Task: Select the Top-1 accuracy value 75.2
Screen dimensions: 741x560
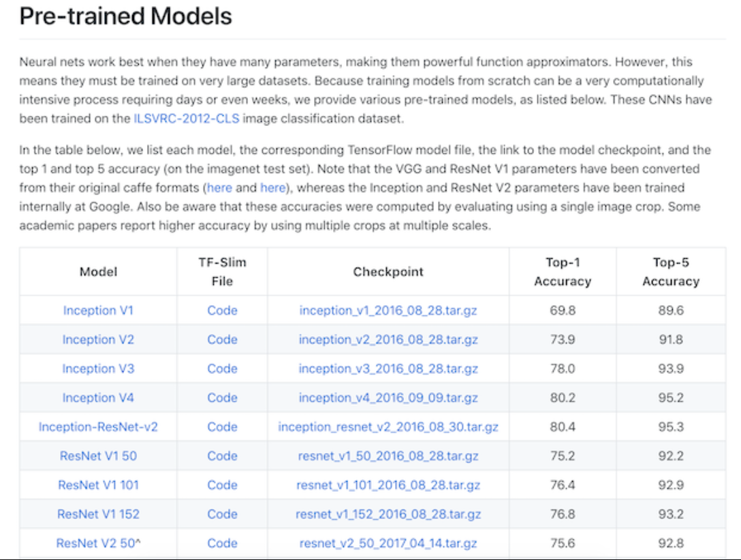Action: click(x=563, y=456)
